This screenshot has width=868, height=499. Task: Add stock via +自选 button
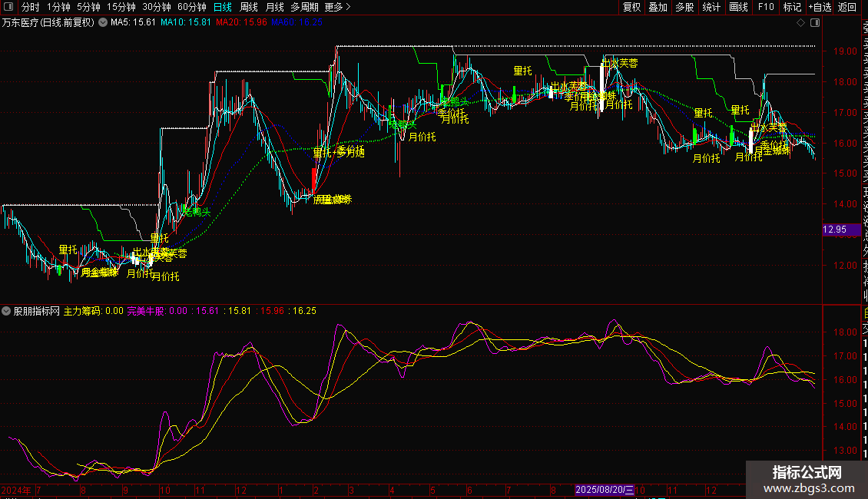point(819,7)
